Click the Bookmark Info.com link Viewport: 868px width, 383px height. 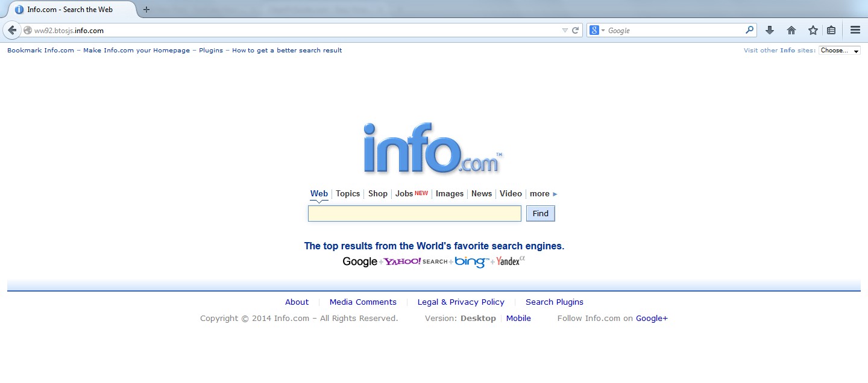(x=40, y=51)
